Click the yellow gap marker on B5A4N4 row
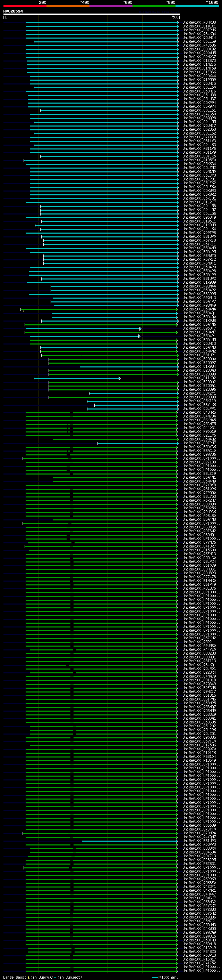 tap(24, 310)
